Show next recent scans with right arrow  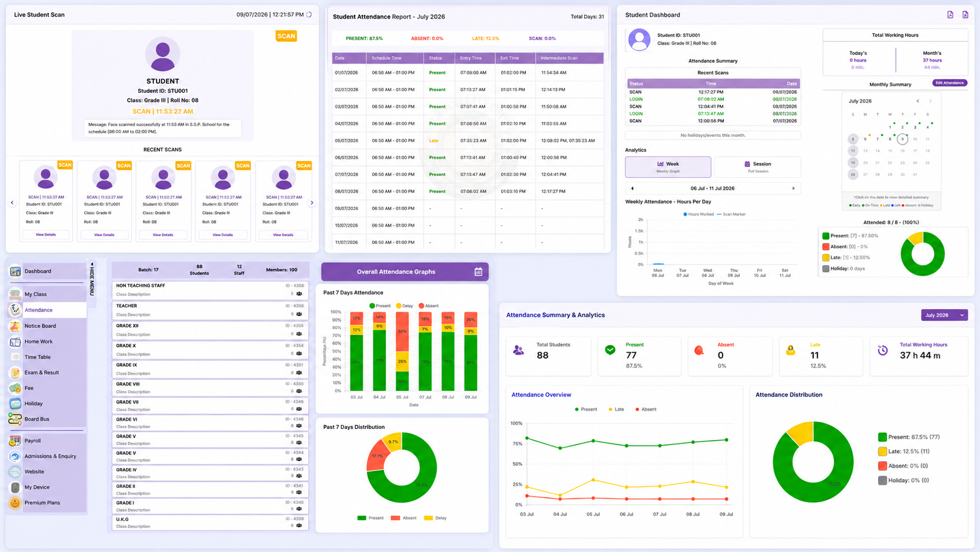pyautogui.click(x=312, y=202)
